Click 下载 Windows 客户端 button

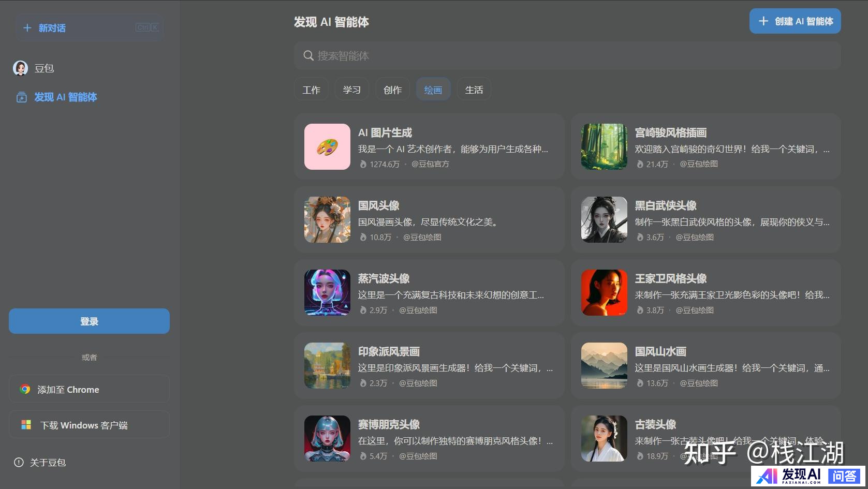coord(89,425)
